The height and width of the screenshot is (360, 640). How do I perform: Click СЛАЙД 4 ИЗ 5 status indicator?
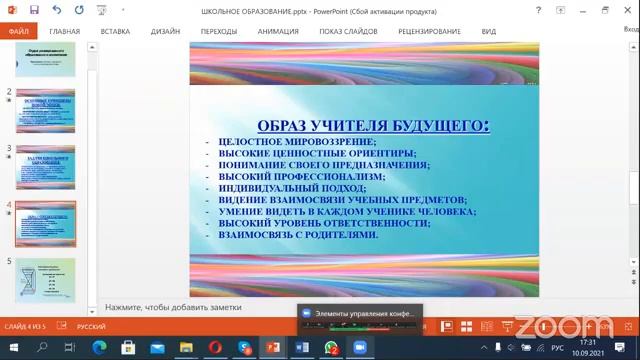coord(25,327)
